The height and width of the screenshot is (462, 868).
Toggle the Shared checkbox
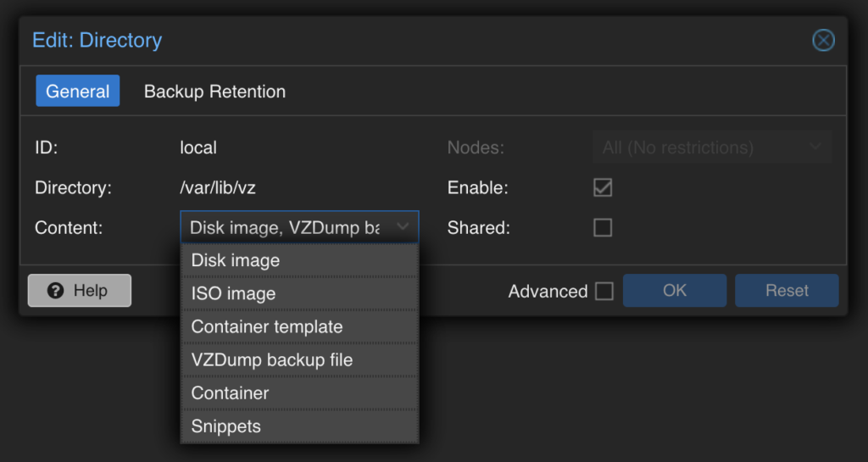(x=603, y=227)
